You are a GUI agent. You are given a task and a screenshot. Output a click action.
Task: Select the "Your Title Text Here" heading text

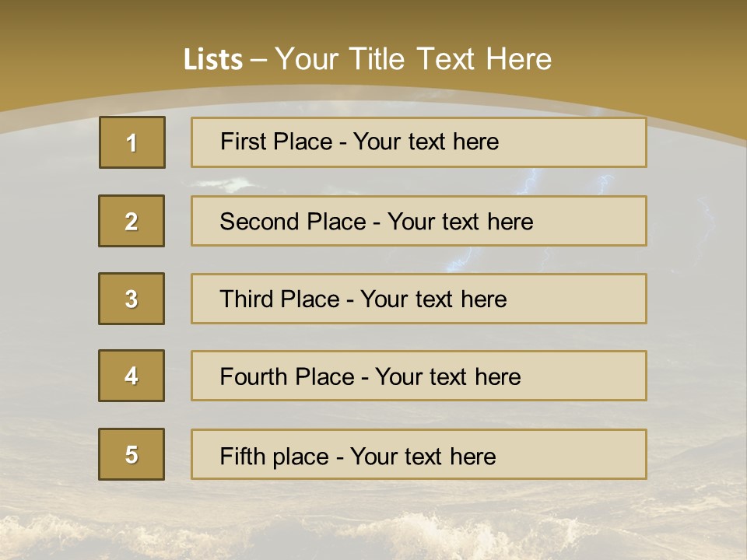point(413,59)
